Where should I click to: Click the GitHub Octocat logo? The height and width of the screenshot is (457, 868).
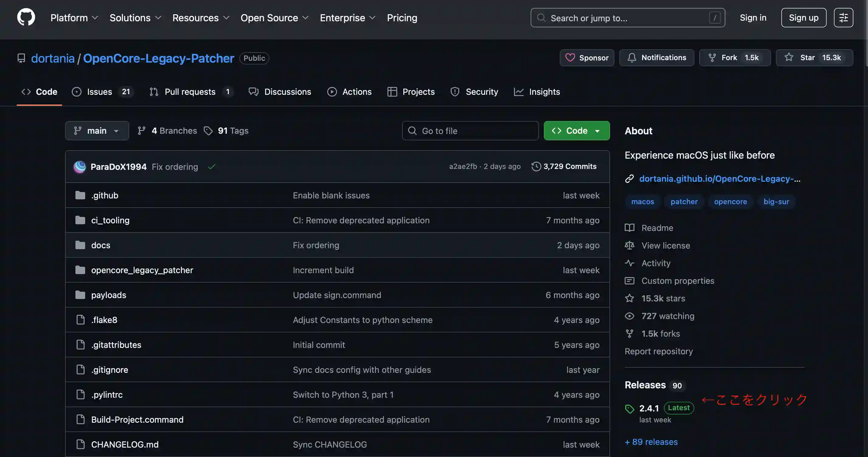[x=26, y=17]
